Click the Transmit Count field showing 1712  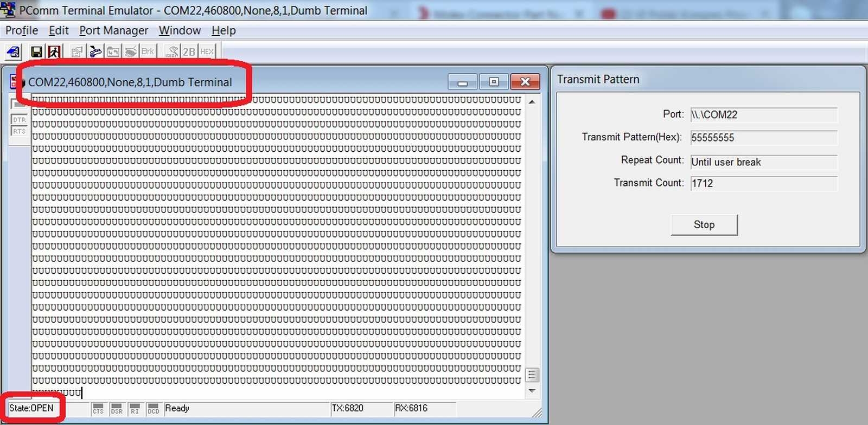[x=764, y=183]
